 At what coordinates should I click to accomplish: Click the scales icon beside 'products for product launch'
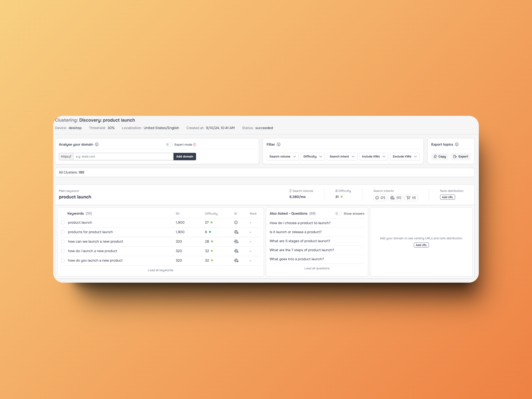tap(236, 232)
